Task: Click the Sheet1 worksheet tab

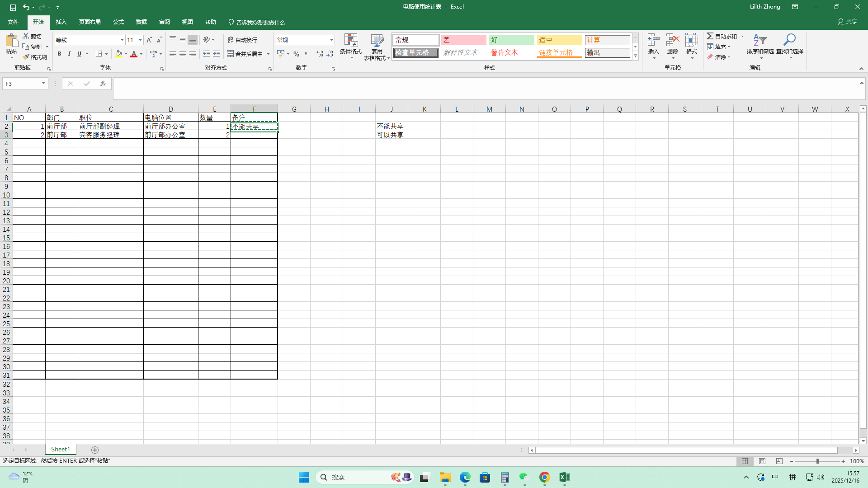Action: [61, 450]
